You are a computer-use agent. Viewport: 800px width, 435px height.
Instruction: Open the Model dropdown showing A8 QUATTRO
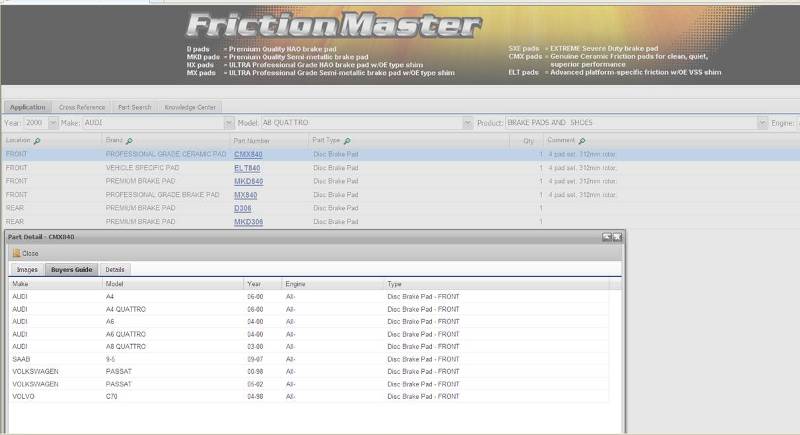pyautogui.click(x=468, y=122)
